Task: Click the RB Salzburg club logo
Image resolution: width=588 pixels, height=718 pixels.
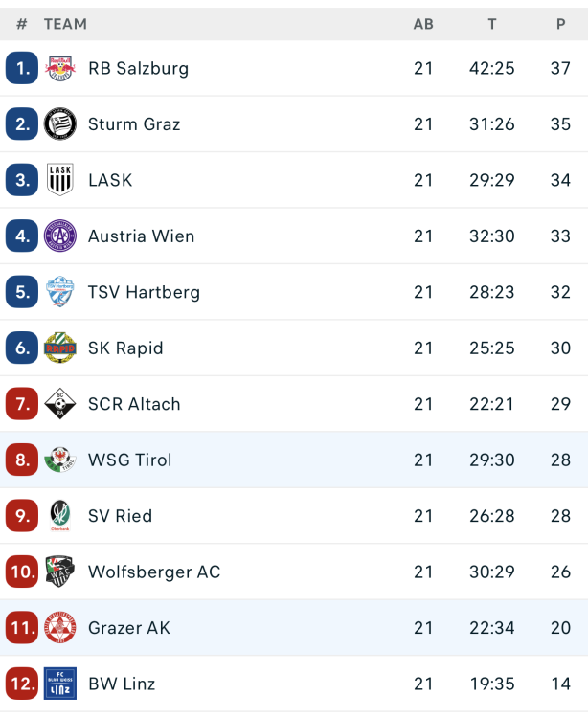Action: point(59,68)
